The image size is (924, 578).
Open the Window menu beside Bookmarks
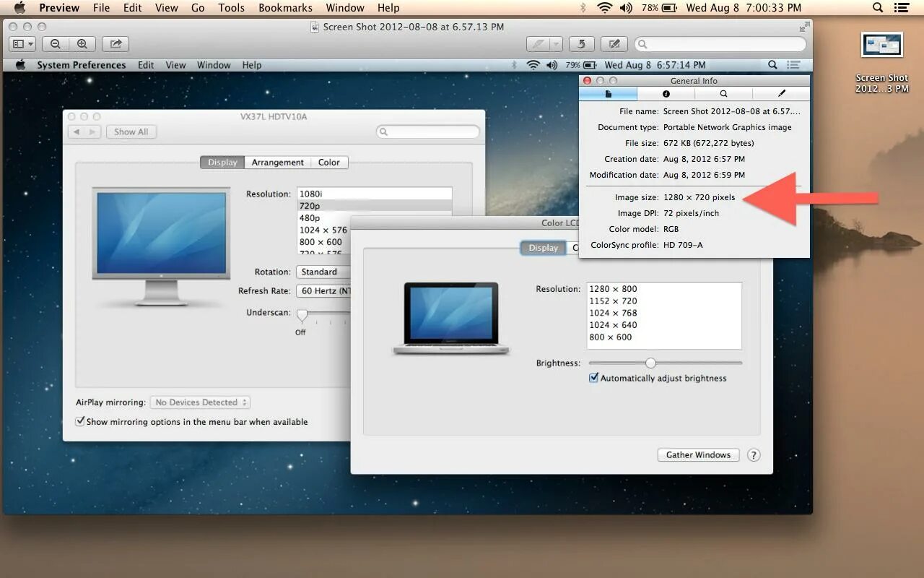tap(345, 8)
